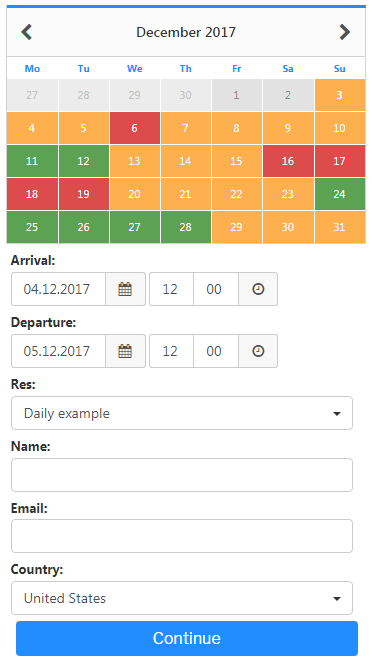Open the Arrival date calendar picker icon

tap(125, 289)
